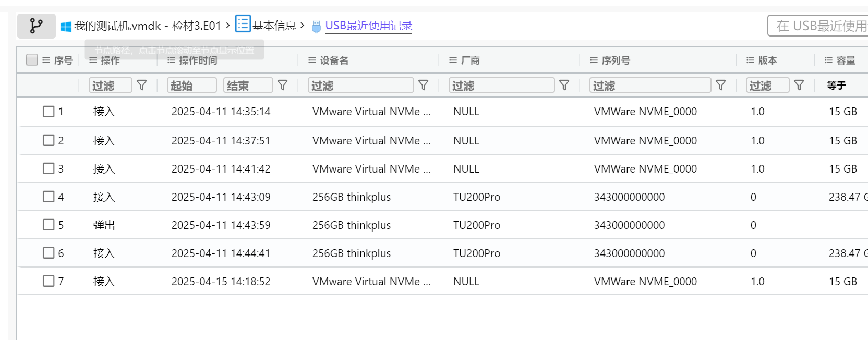This screenshot has width=868, height=340.
Task: Click the 基本信息 list icon
Action: pyautogui.click(x=243, y=23)
